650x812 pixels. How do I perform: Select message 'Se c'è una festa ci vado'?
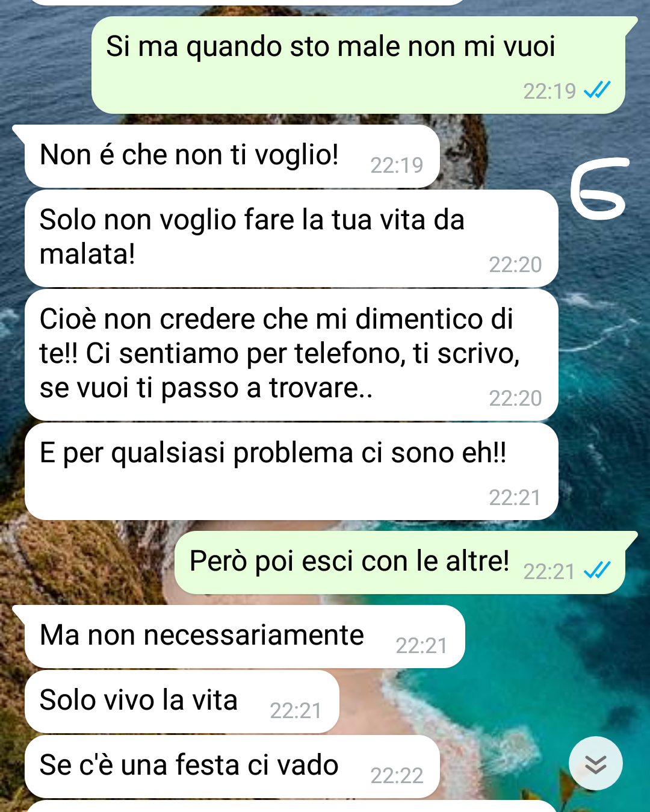(232, 766)
